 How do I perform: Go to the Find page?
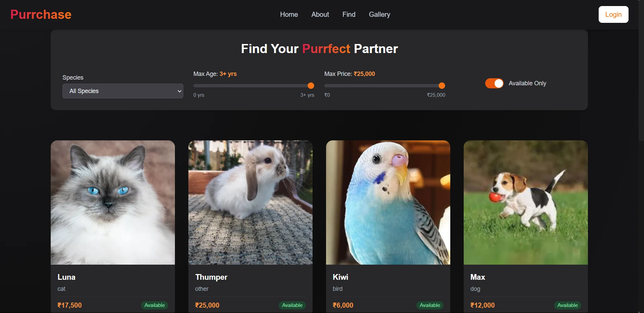pyautogui.click(x=349, y=14)
